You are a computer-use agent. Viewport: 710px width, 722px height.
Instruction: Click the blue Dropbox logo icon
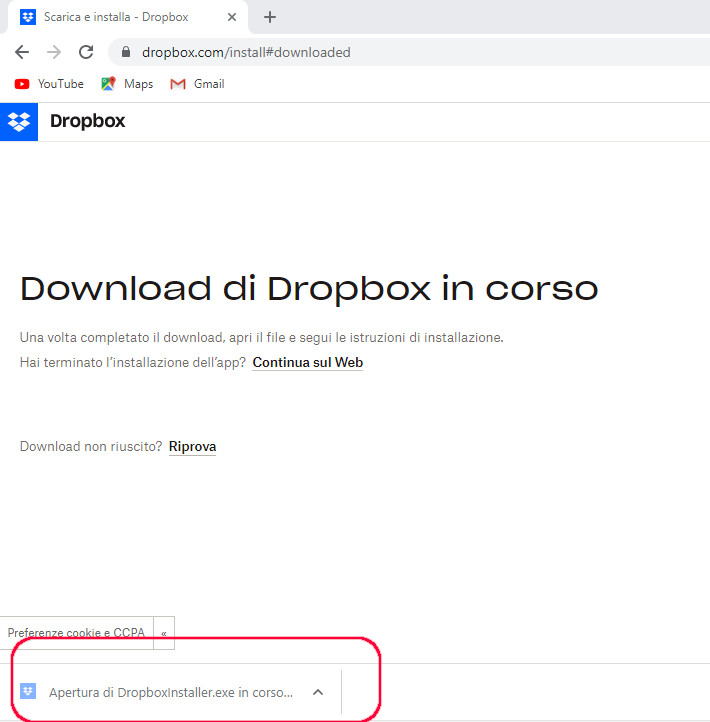point(19,122)
